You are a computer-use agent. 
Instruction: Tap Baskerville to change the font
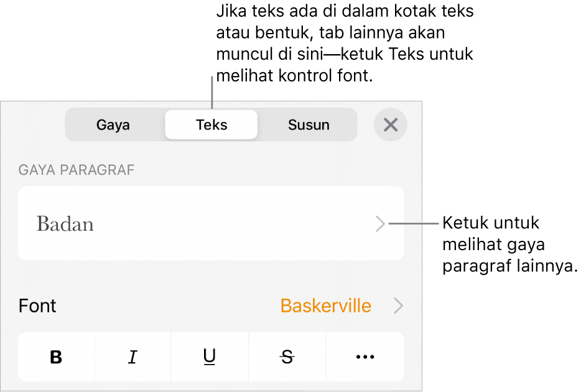(325, 306)
